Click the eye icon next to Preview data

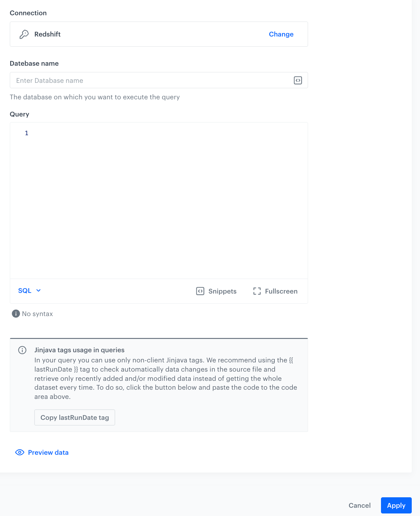pyautogui.click(x=20, y=452)
